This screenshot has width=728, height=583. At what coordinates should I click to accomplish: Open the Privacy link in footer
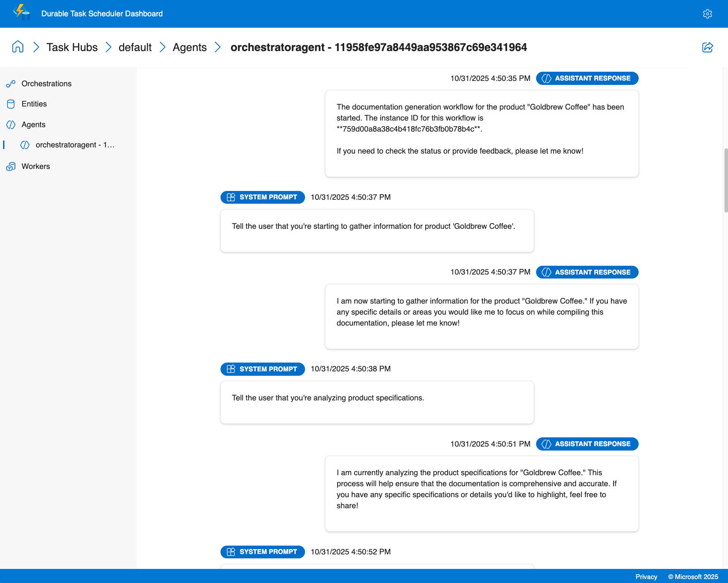pyautogui.click(x=646, y=576)
